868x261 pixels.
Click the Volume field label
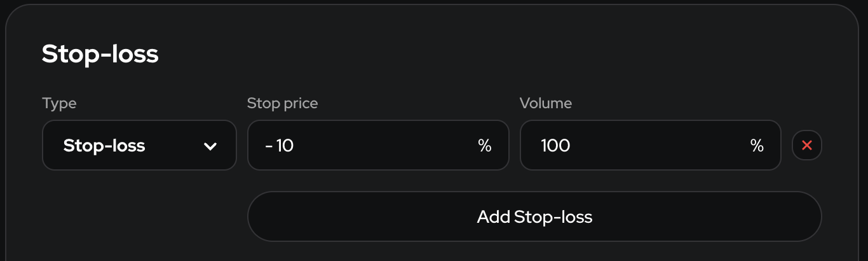coord(545,103)
